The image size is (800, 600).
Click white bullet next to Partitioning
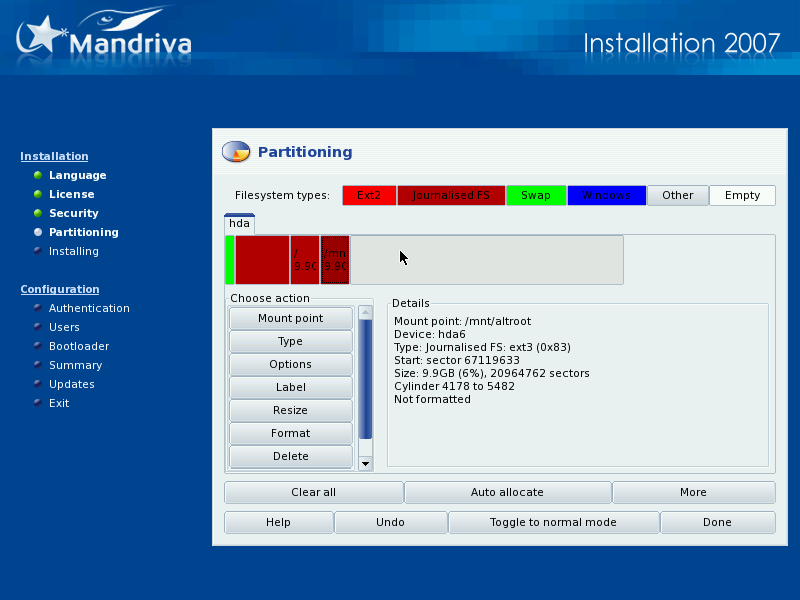point(38,232)
